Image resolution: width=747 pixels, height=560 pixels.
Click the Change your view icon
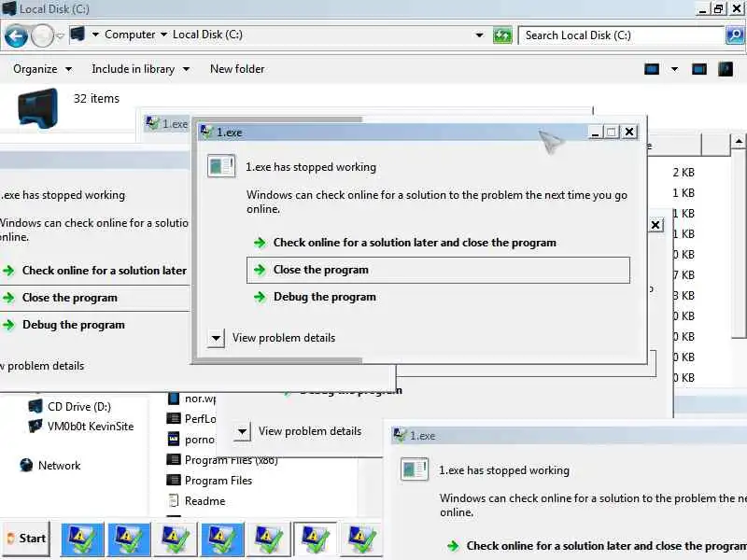click(652, 69)
